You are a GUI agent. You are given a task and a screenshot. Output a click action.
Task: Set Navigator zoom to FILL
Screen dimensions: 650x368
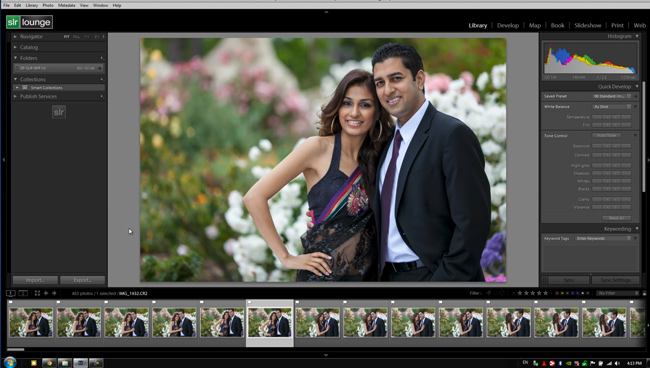point(76,36)
